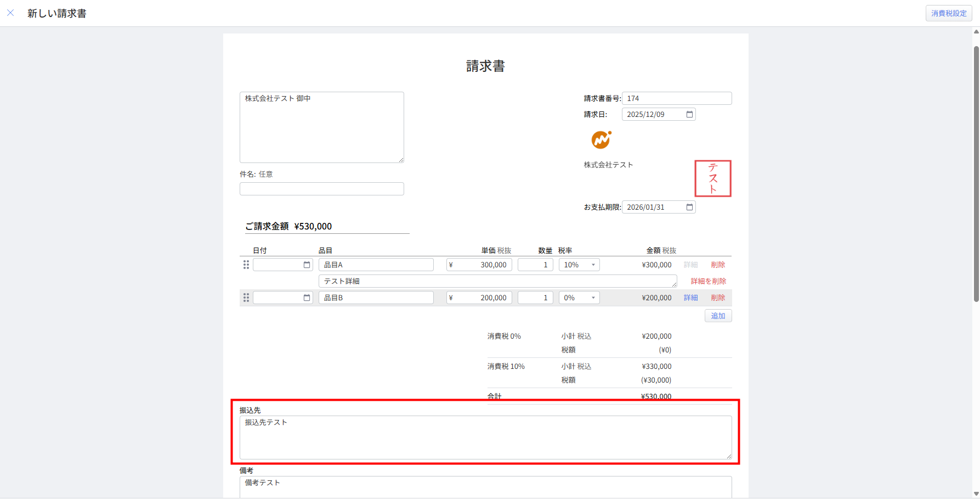Viewport: 980px width, 499px height.
Task: Expand the 10% tax rate dropdown
Action: click(x=579, y=265)
